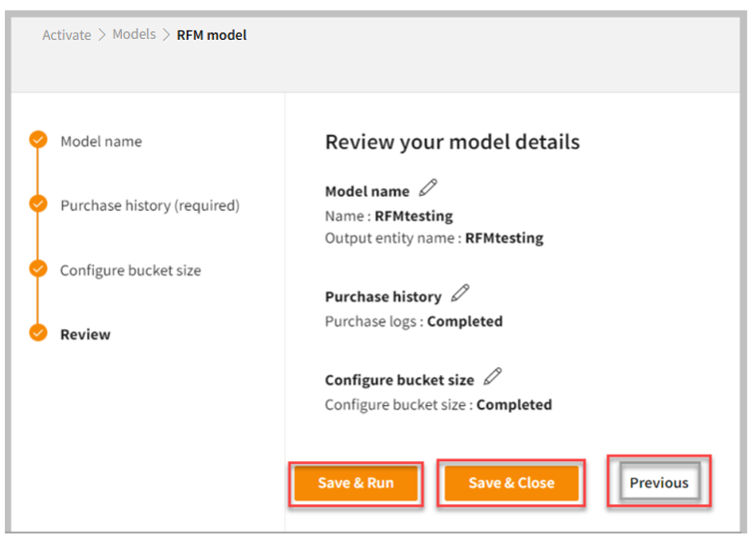Image resolution: width=756 pixels, height=539 pixels.
Task: Select the Configure bucket size step label
Action: tap(130, 270)
